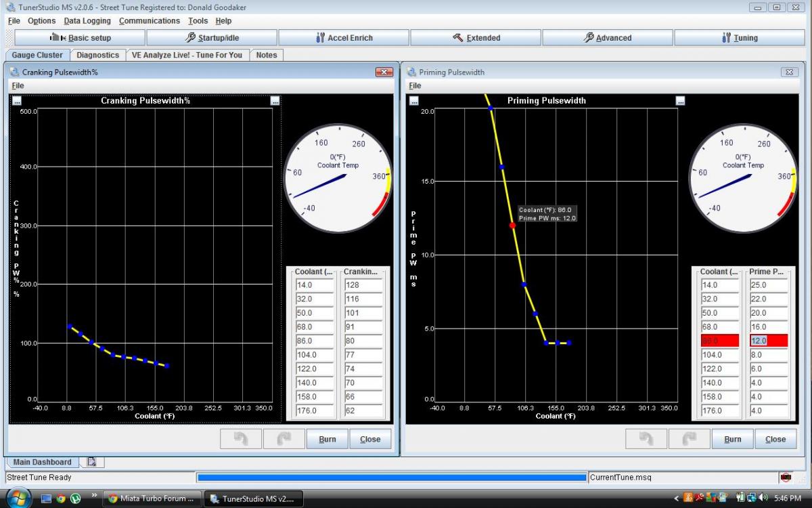Switch to the Diagnostics tab
The height and width of the screenshot is (508, 812).
pyautogui.click(x=97, y=55)
